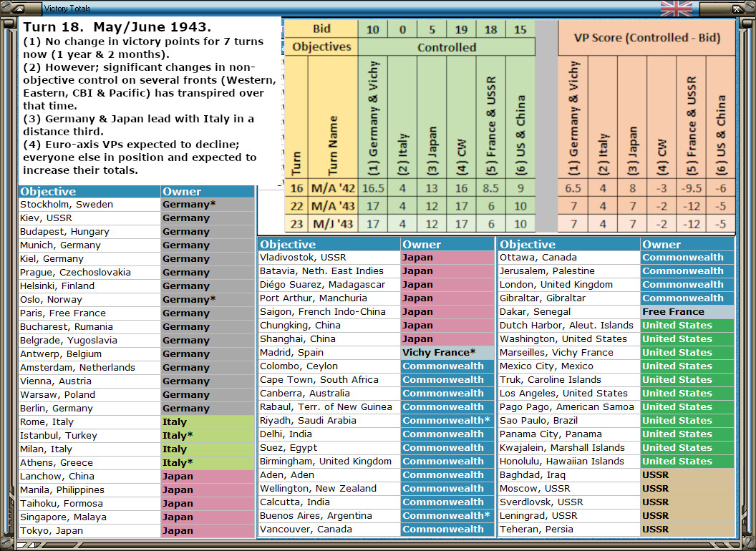
Task: Click the USSR owner cell for Moscow
Action: point(687,488)
